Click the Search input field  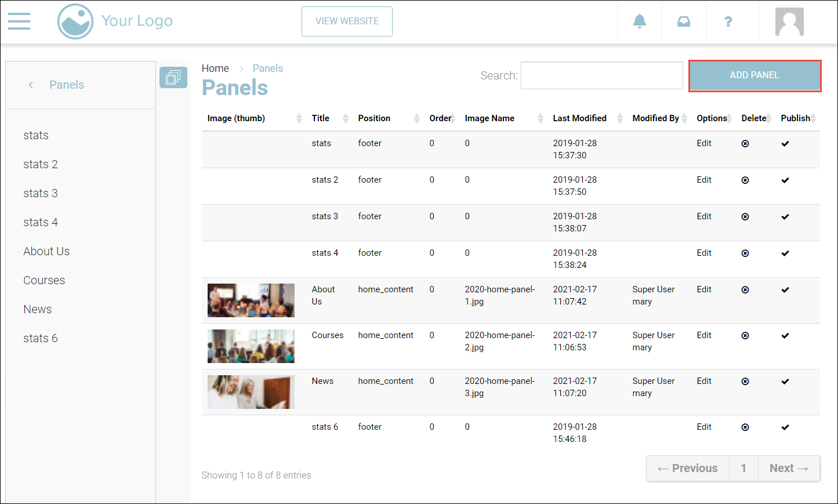pos(601,75)
